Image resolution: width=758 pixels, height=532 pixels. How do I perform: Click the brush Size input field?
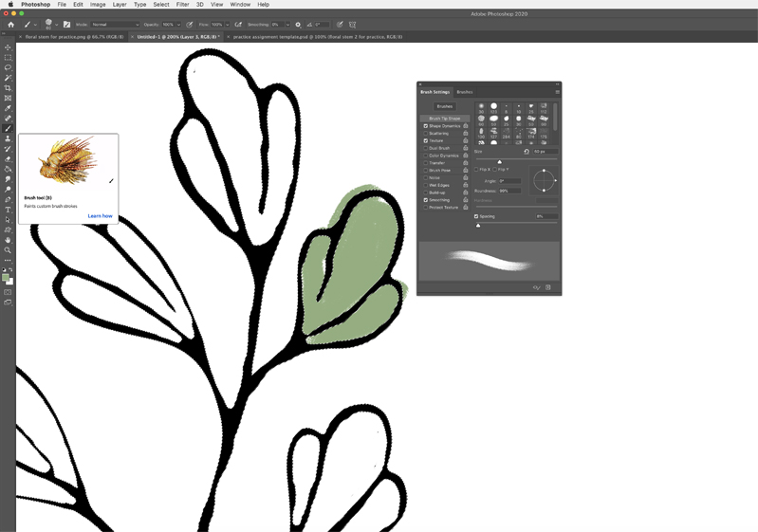click(x=545, y=152)
